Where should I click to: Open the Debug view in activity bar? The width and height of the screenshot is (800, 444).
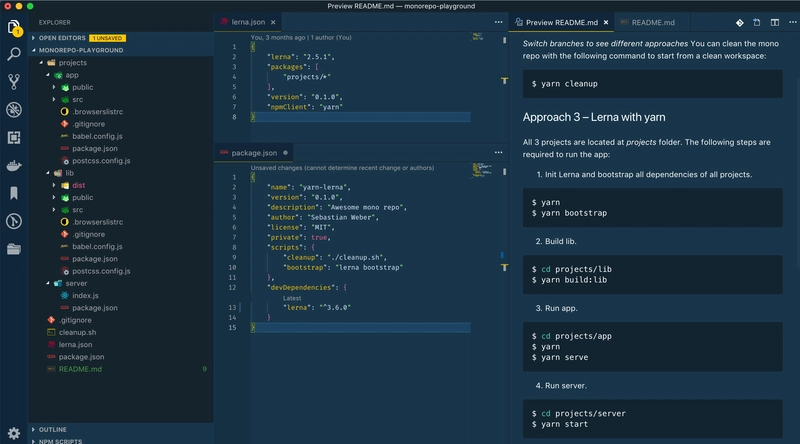coord(14,110)
